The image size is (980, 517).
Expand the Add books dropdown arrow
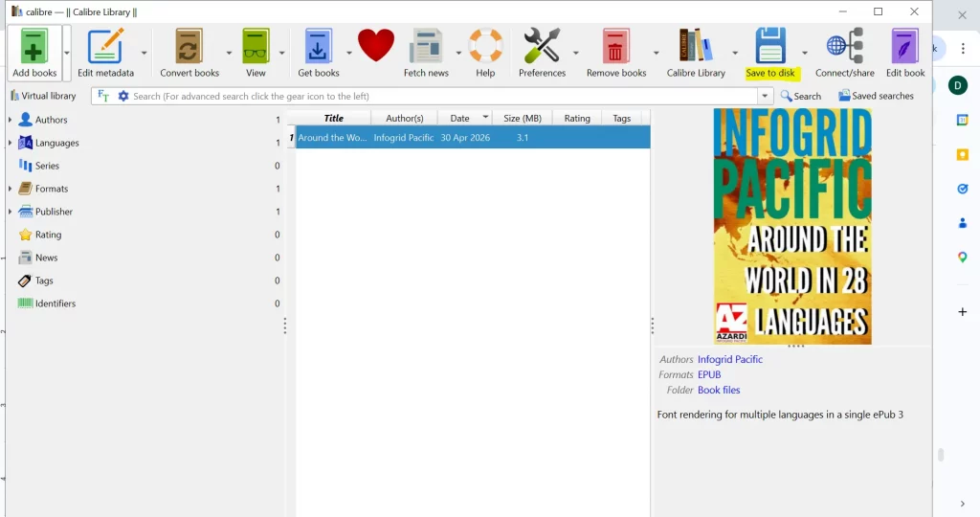pos(67,54)
